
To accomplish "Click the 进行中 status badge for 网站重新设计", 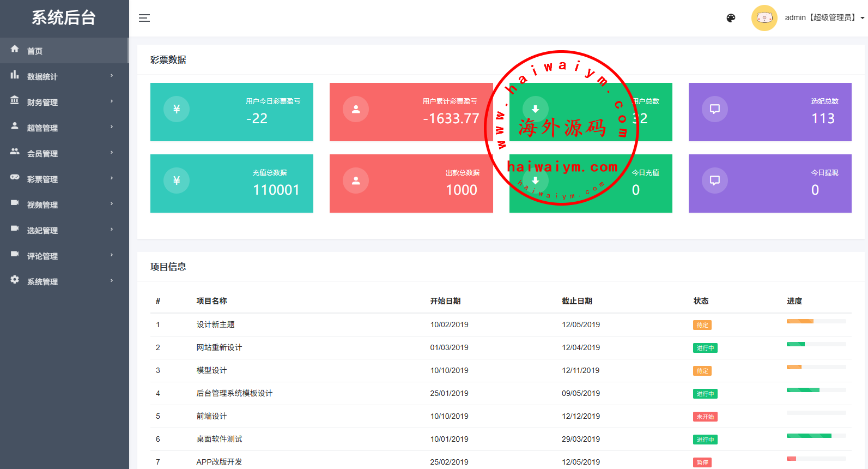I will click(x=705, y=348).
